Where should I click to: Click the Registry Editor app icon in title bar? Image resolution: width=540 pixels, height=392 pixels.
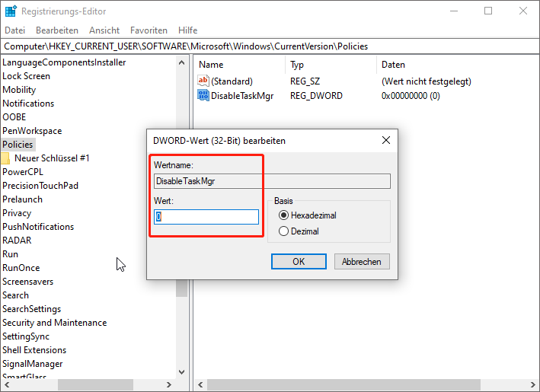click(x=11, y=11)
